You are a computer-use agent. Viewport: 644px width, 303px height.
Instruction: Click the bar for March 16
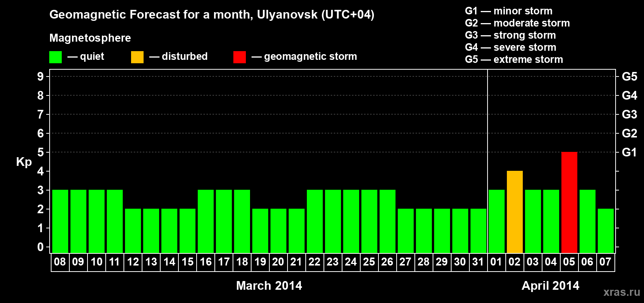coord(206,221)
